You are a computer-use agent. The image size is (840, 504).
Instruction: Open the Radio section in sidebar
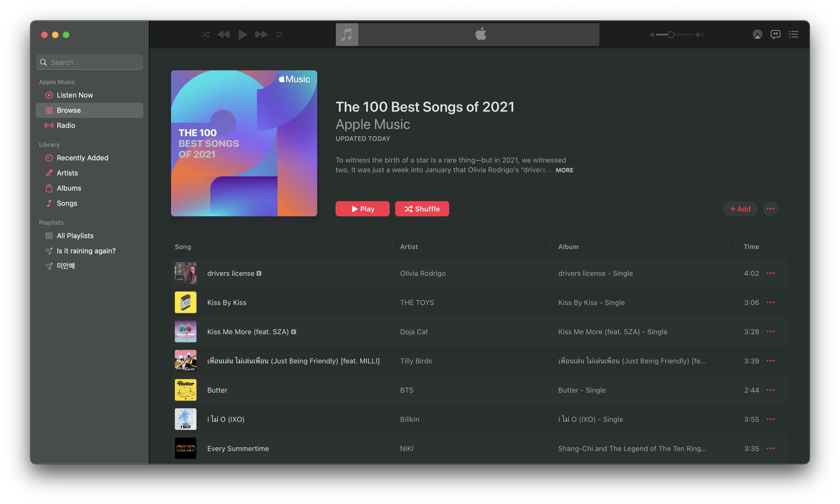tap(66, 125)
